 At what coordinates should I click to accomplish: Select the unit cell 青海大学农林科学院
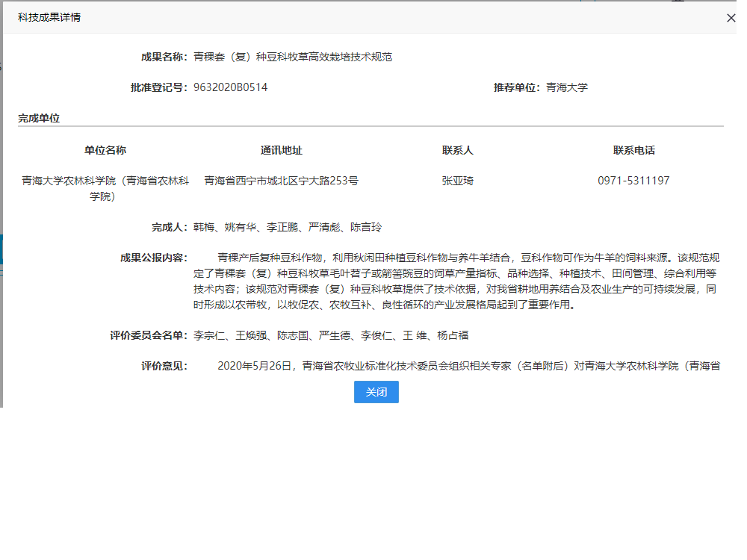click(x=105, y=188)
